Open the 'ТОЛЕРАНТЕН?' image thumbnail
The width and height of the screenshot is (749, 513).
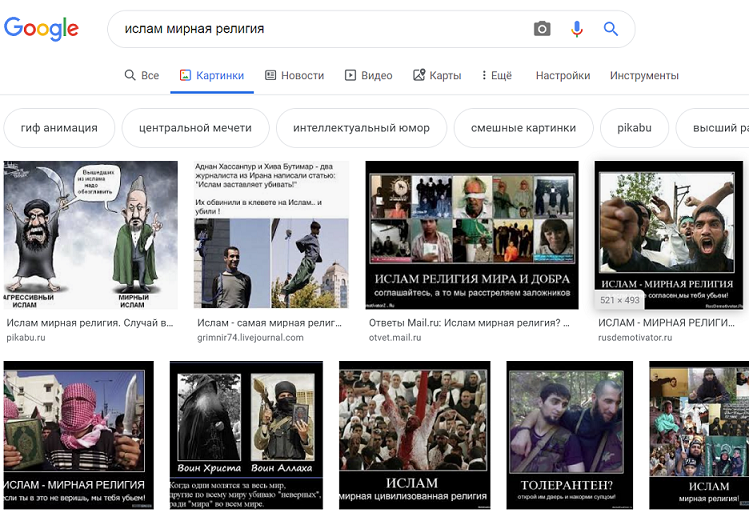click(x=569, y=435)
